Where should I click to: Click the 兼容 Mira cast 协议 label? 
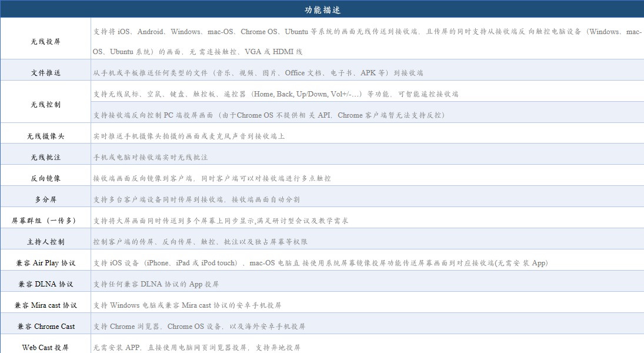coord(46,305)
